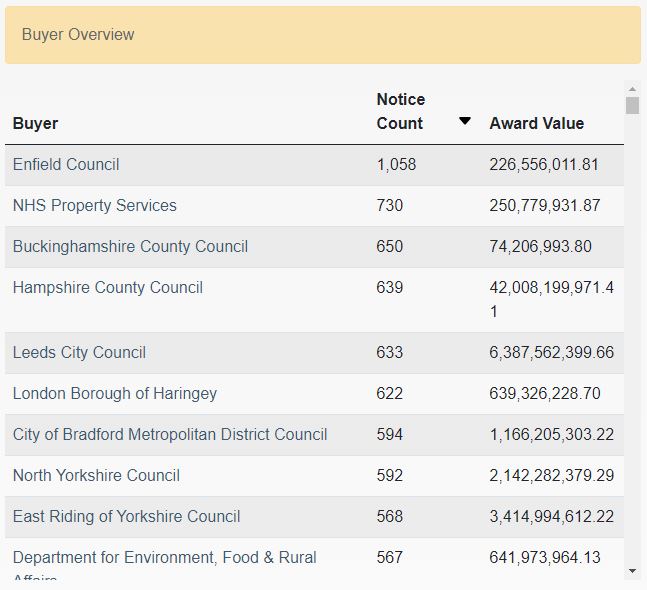Click award value 2,142,282,379.29
The image size is (647, 590).
pos(552,475)
